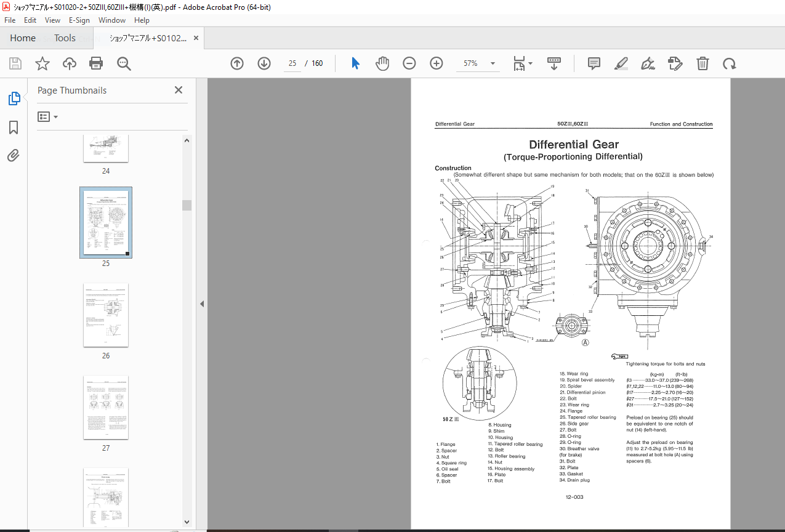The height and width of the screenshot is (532, 785).
Task: Close the open document tab
Action: tap(196, 38)
